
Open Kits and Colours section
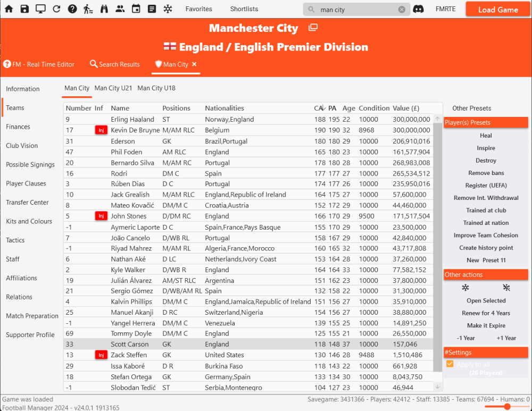click(29, 221)
